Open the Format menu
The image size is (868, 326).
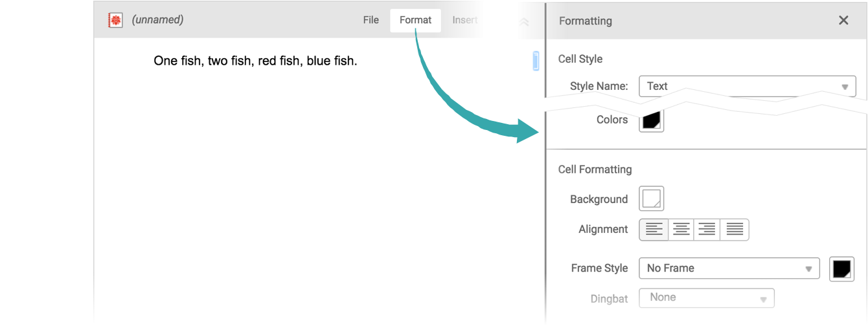[415, 20]
